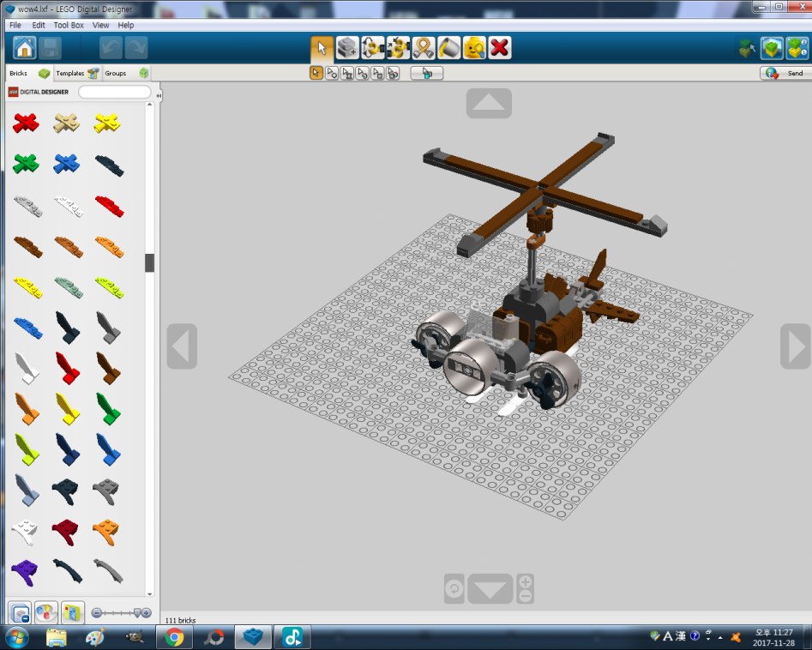Pick the red cross-shaped brick in palette
Viewport: 812px width, 650px height.
pos(26,123)
